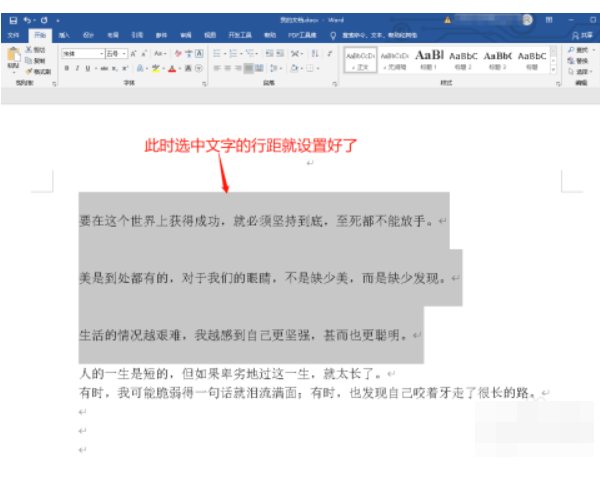Viewport: 600px width, 500px height.
Task: Save the document from the quick access toolbar
Action: (x=13, y=20)
